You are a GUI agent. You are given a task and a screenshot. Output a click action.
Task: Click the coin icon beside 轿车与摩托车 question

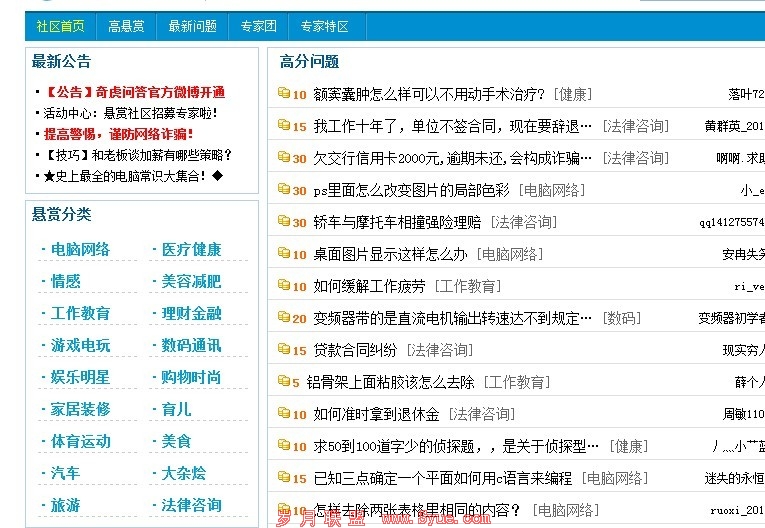pyautogui.click(x=284, y=222)
